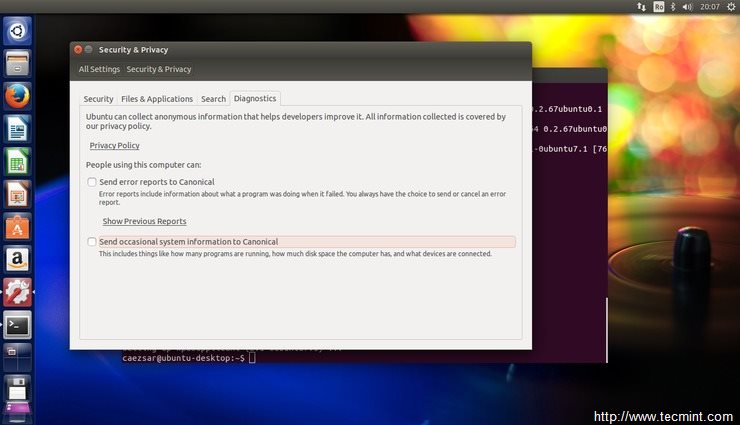Minimize the Security & Privacy window

(x=88, y=50)
